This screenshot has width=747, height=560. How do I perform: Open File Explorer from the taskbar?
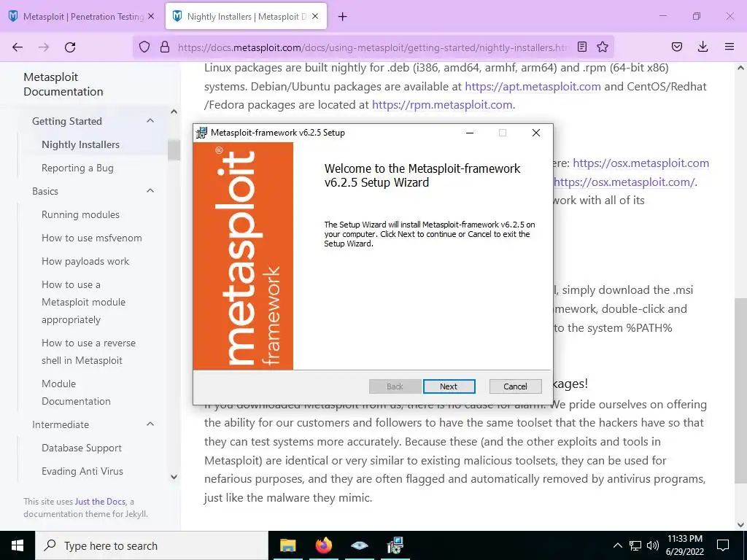click(x=287, y=545)
